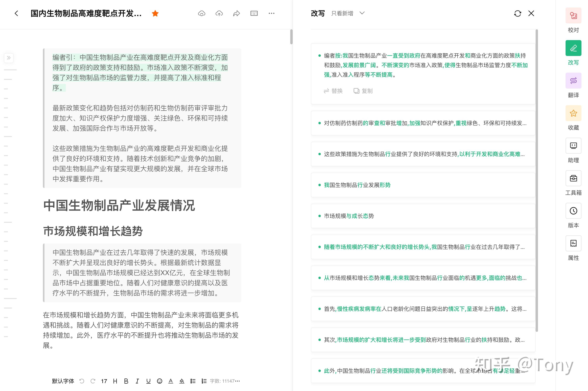
Task: Click 复制 to copy rewritten text
Action: click(x=363, y=91)
